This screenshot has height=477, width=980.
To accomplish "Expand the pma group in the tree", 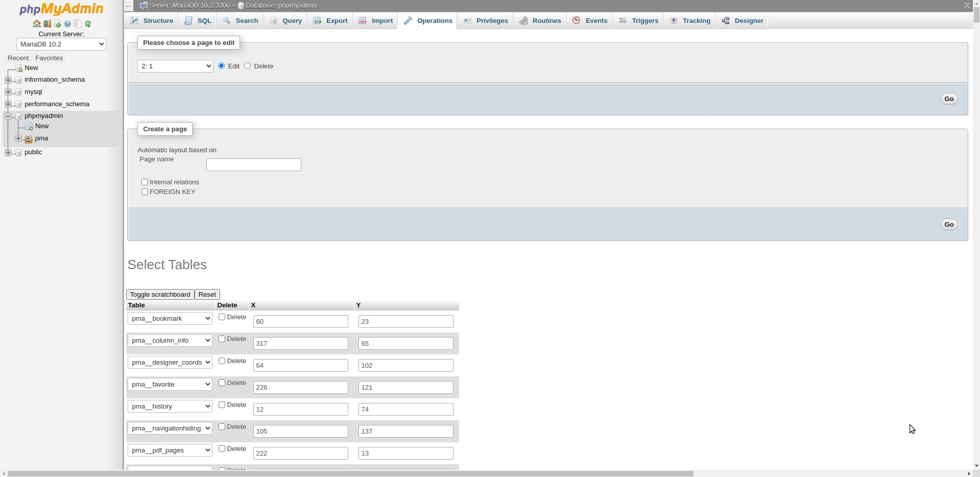I will point(18,139).
